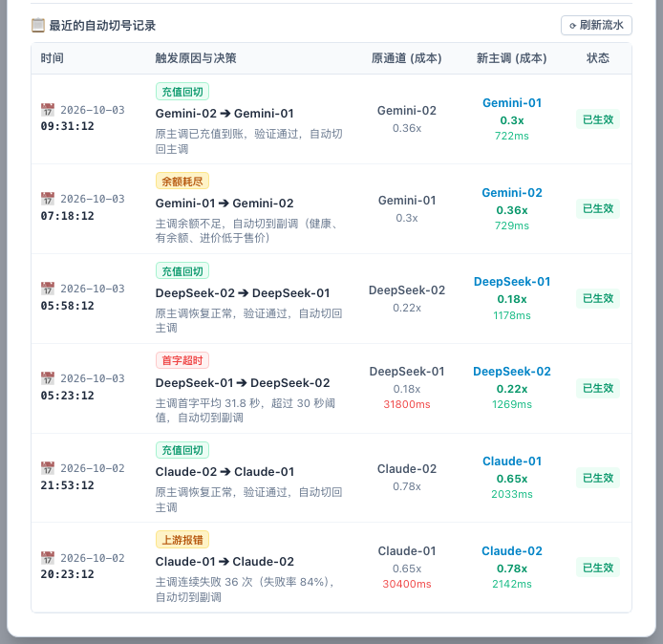Click the 原通道 (成本) column header
The image size is (663, 644).
[x=407, y=58]
